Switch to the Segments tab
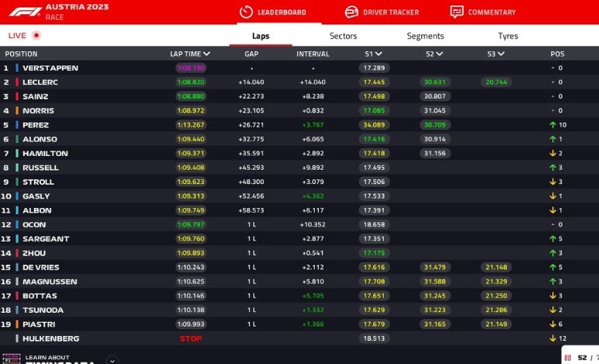 click(425, 36)
